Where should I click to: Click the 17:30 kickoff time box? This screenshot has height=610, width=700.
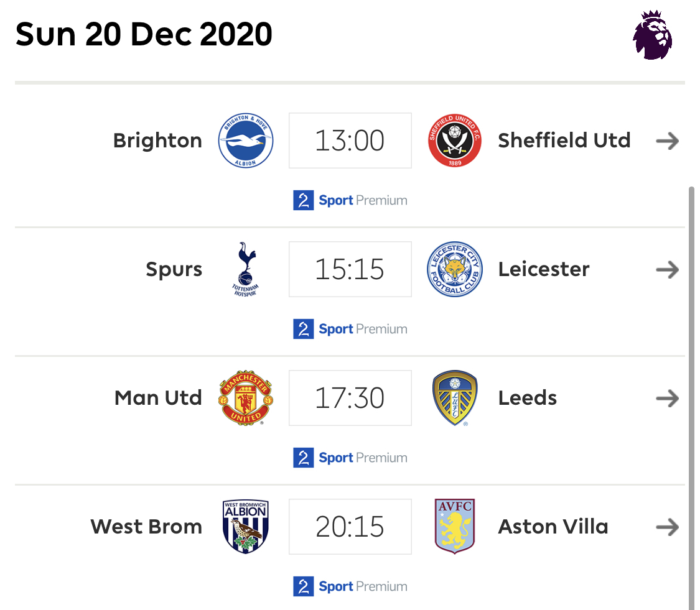[350, 397]
